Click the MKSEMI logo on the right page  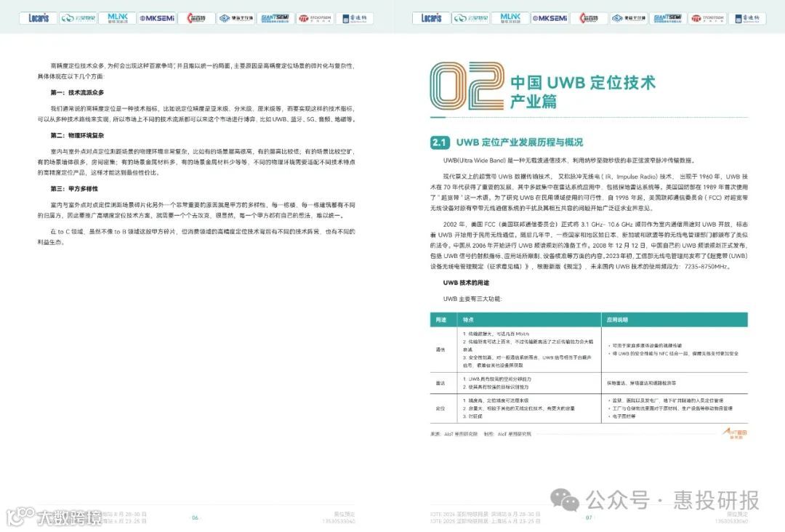549,18
